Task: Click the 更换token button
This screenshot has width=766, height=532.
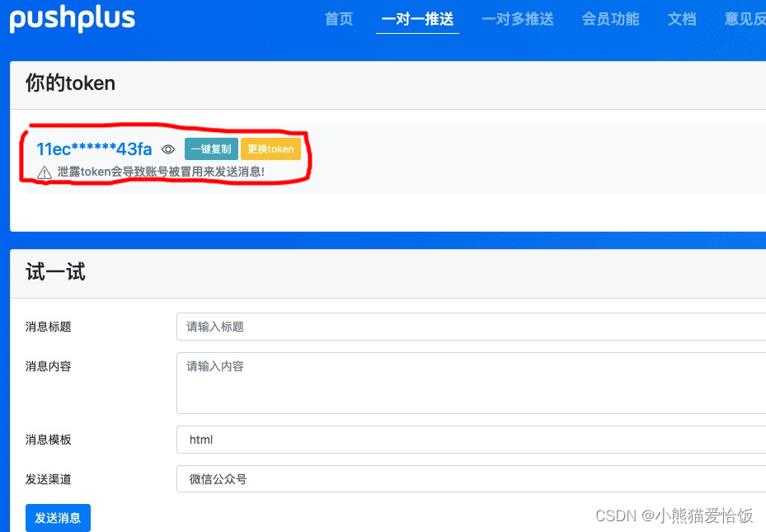Action: pos(270,149)
